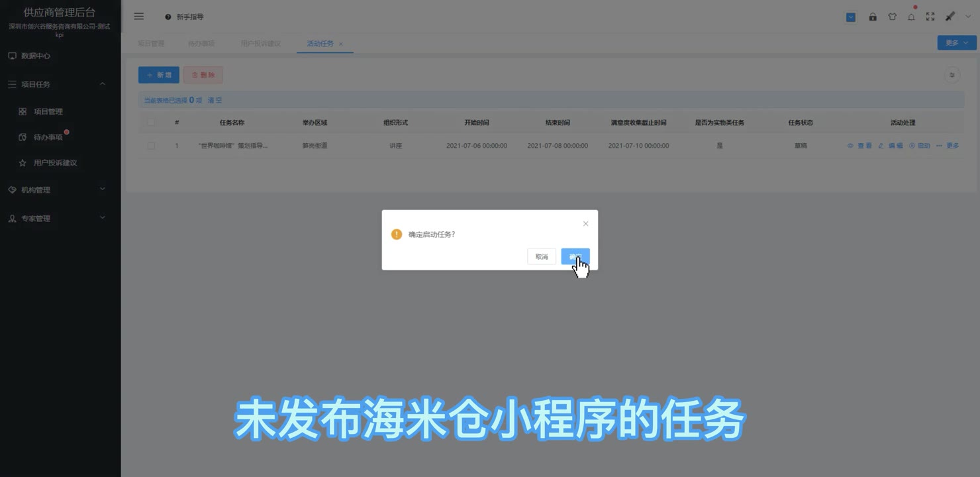
Task: Click the task name "世界咖啡馆" cell
Action: coord(233,146)
